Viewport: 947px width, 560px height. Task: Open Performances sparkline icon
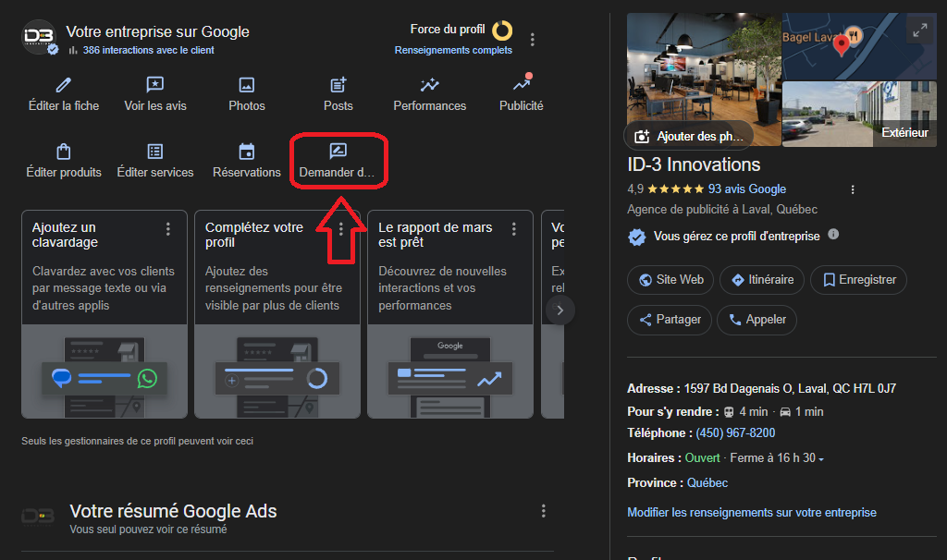(x=430, y=86)
